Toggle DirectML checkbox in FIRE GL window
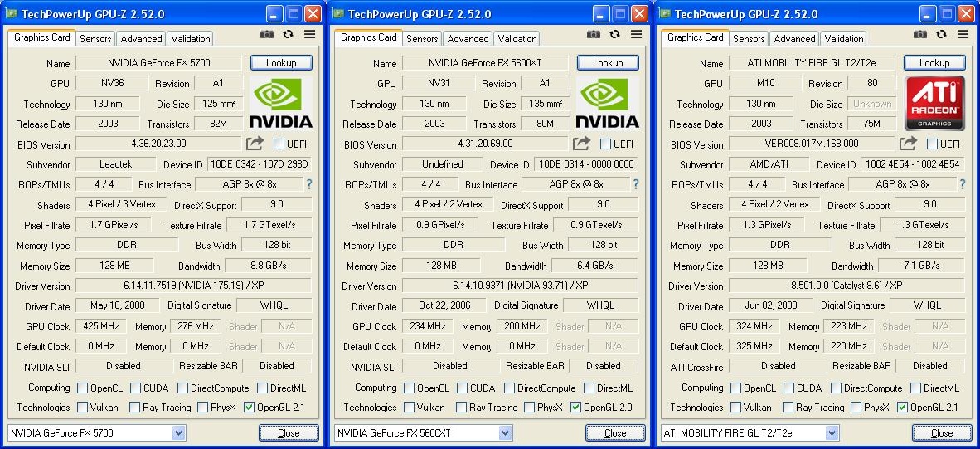980x449 pixels. 915,388
